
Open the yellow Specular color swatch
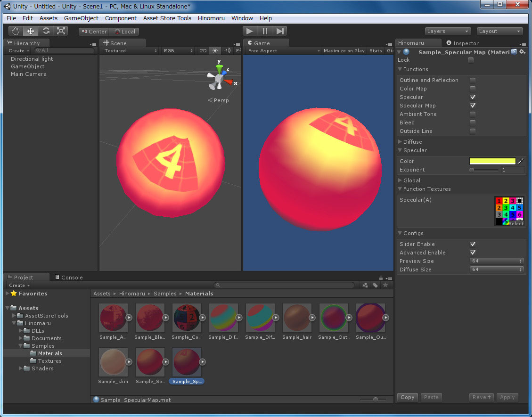tap(492, 161)
